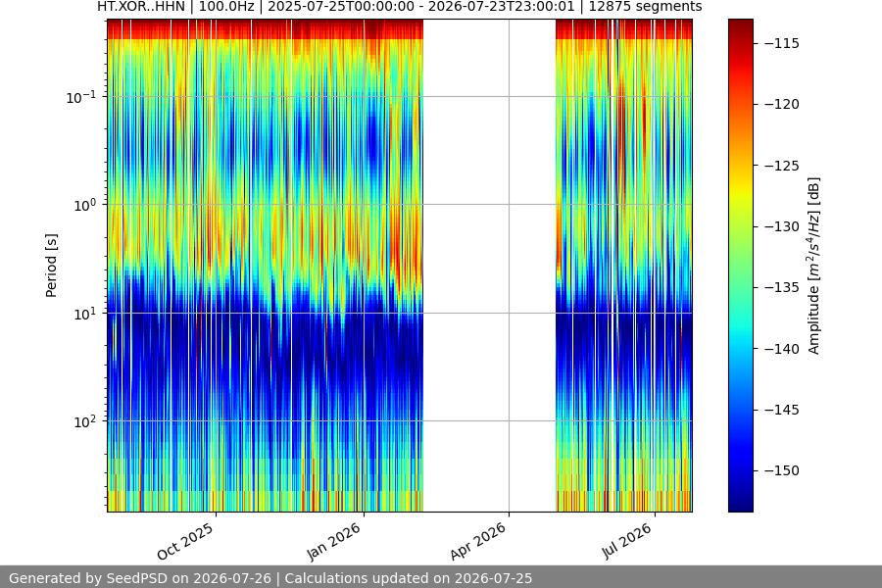Click the -125 colorbar tick label

point(782,166)
